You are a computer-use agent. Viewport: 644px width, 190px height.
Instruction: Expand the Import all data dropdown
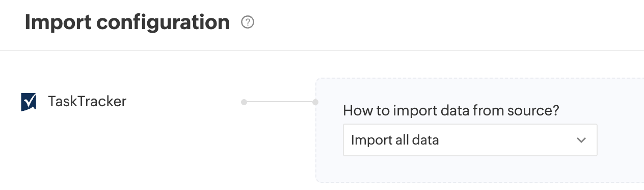tap(470, 140)
